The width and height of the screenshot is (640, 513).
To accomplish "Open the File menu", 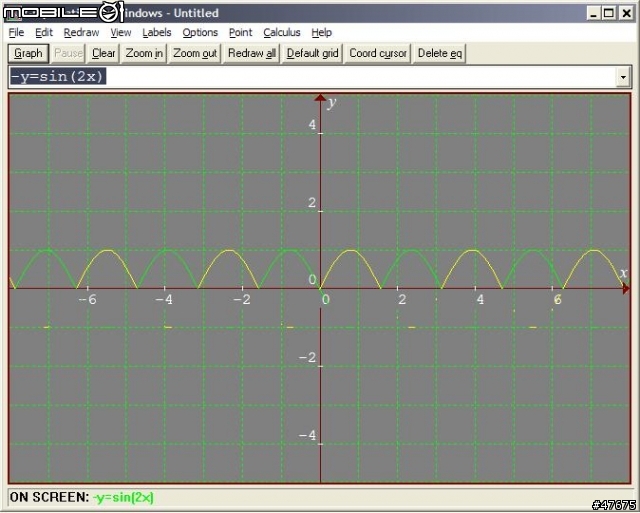I will [x=16, y=32].
